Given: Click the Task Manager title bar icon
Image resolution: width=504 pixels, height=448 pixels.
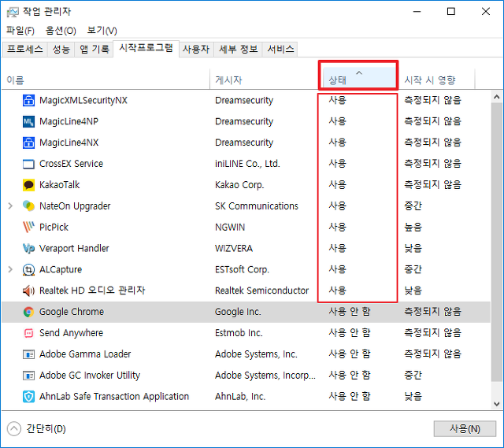Looking at the screenshot, I should pyautogui.click(x=13, y=13).
